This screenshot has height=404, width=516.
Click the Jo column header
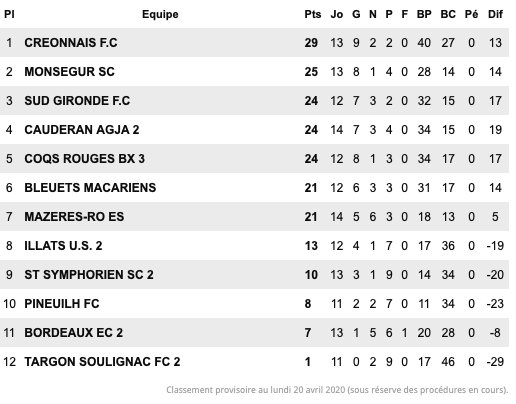click(x=337, y=14)
